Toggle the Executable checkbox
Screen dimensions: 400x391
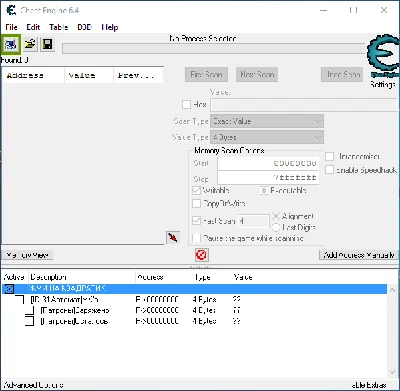[264, 190]
